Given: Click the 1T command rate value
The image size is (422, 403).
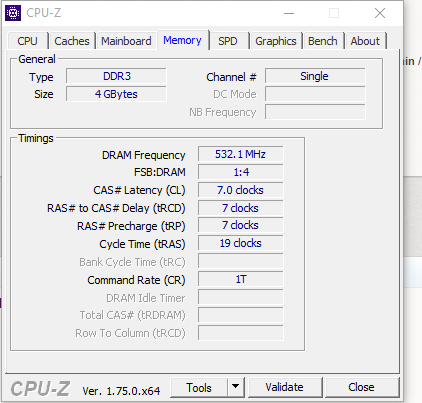Looking at the screenshot, I should (241, 279).
